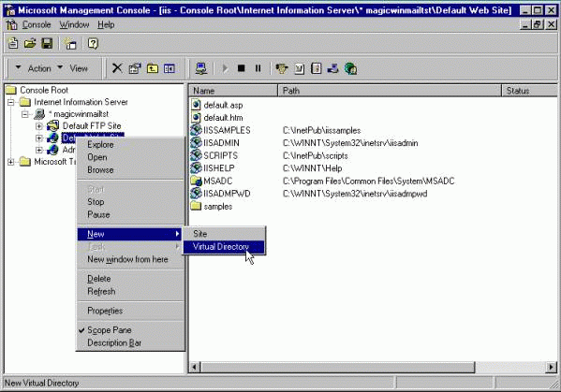The image size is (561, 392).
Task: Choose Browse from context menu
Action: 130,170
